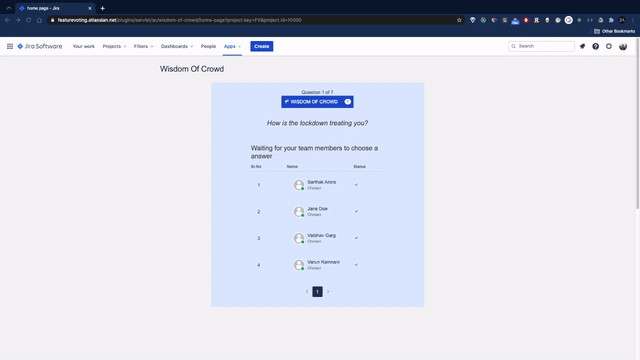Screen dimensions: 640x360
Task: Select pagination page 1
Action: click(317, 291)
